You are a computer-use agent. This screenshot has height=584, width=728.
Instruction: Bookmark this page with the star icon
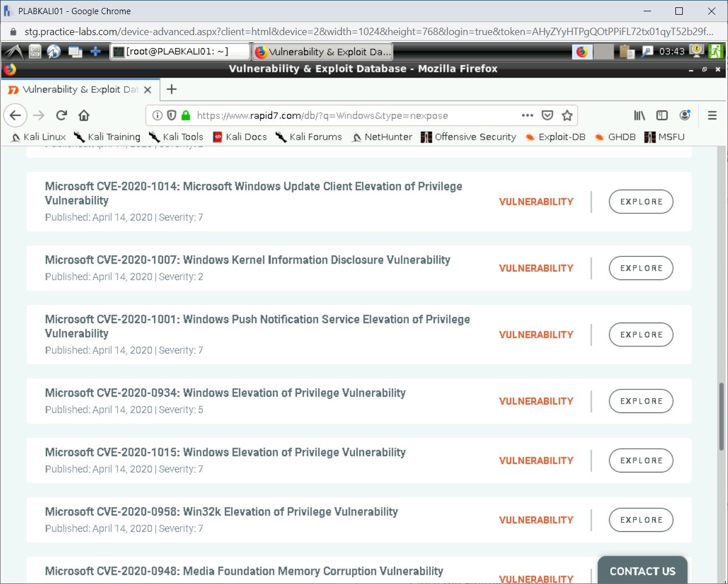[x=567, y=115]
